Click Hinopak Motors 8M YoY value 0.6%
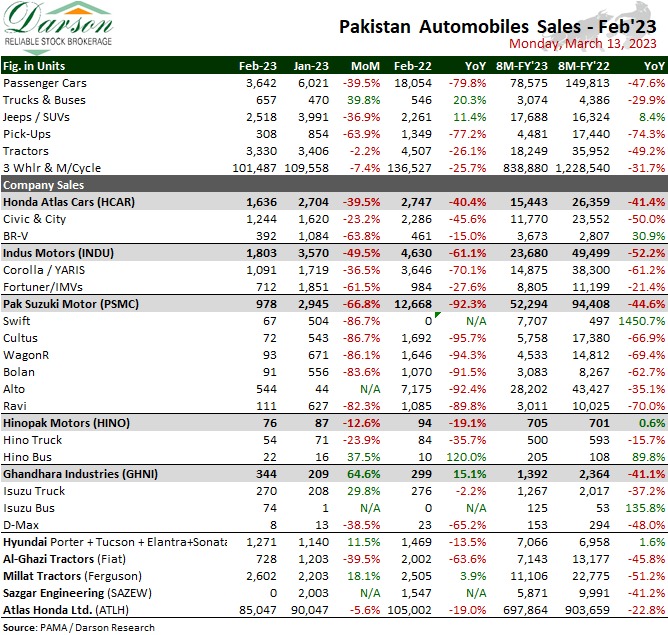The height and width of the screenshot is (635, 668). click(x=652, y=423)
